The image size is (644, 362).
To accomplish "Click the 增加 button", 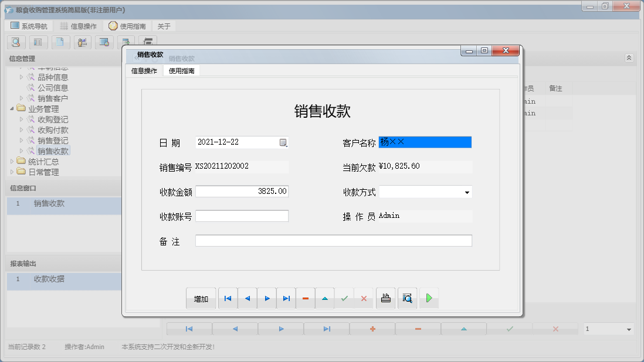I will click(201, 298).
